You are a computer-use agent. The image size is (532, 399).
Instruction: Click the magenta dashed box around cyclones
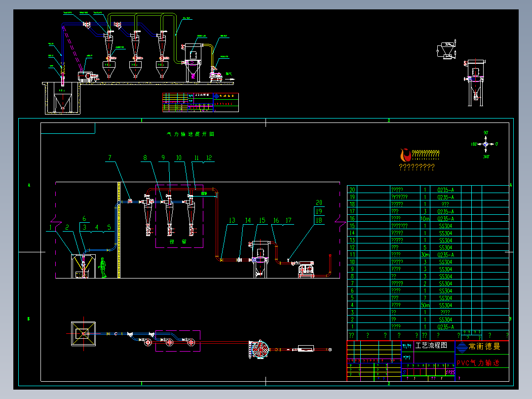pyautogui.click(x=179, y=216)
